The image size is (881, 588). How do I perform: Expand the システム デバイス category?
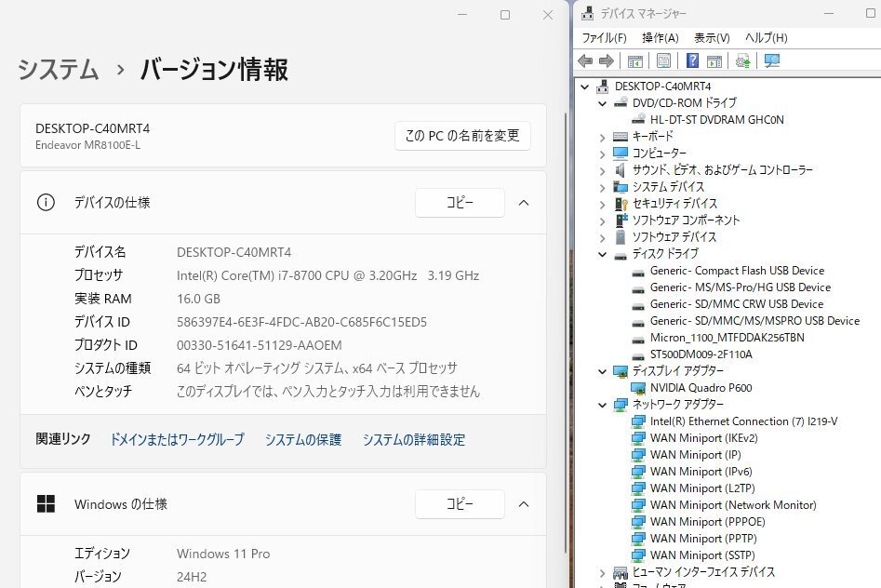[x=603, y=187]
